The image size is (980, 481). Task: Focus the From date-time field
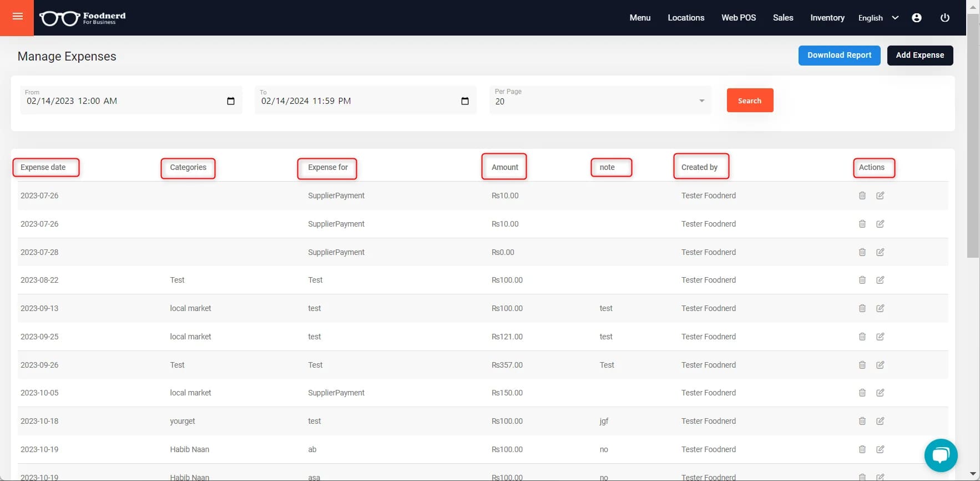click(131, 101)
